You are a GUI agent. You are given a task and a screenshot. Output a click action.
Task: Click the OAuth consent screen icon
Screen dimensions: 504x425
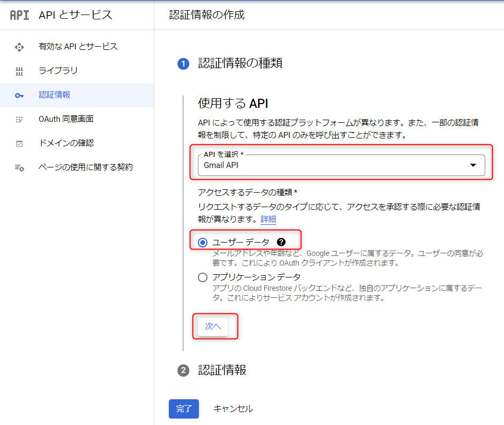click(19, 120)
